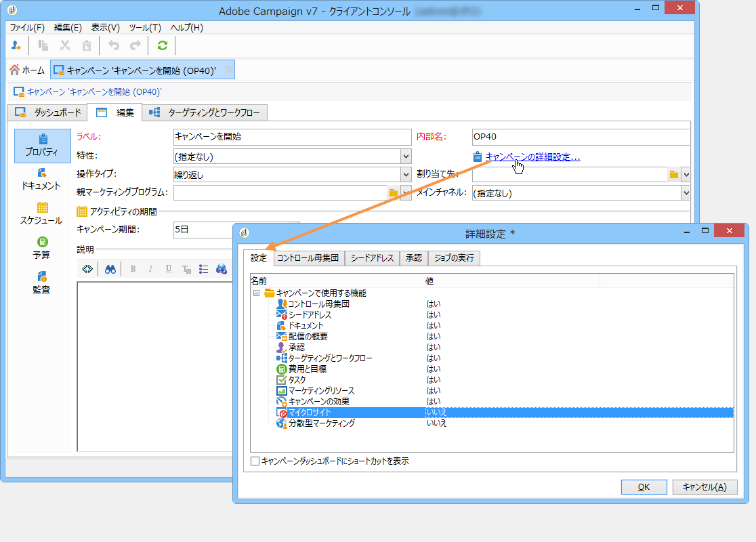Click the green refresh toolbar icon
Viewport: 756px width, 542px height.
pyautogui.click(x=163, y=45)
